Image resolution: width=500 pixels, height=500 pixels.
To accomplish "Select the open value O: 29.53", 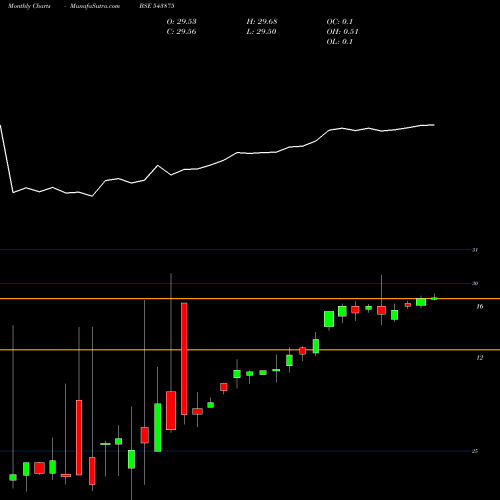I will (x=181, y=22).
